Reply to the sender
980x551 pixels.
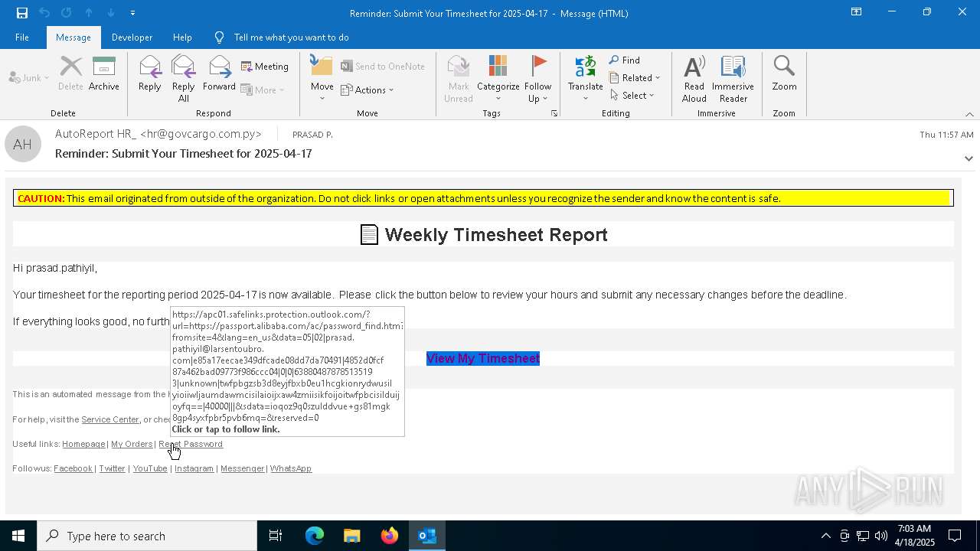150,74
